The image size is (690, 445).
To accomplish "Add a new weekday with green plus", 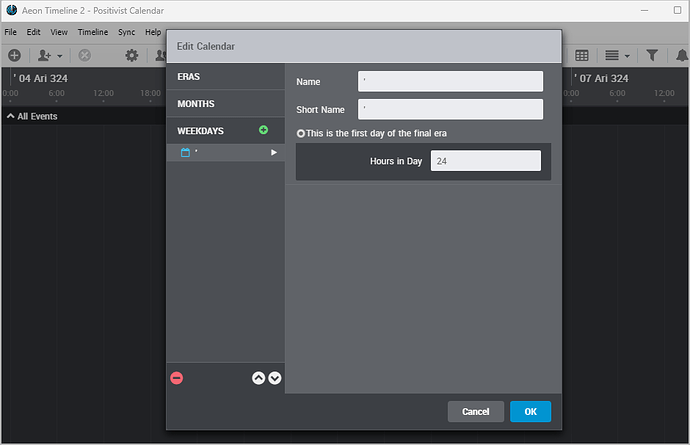I will (263, 131).
